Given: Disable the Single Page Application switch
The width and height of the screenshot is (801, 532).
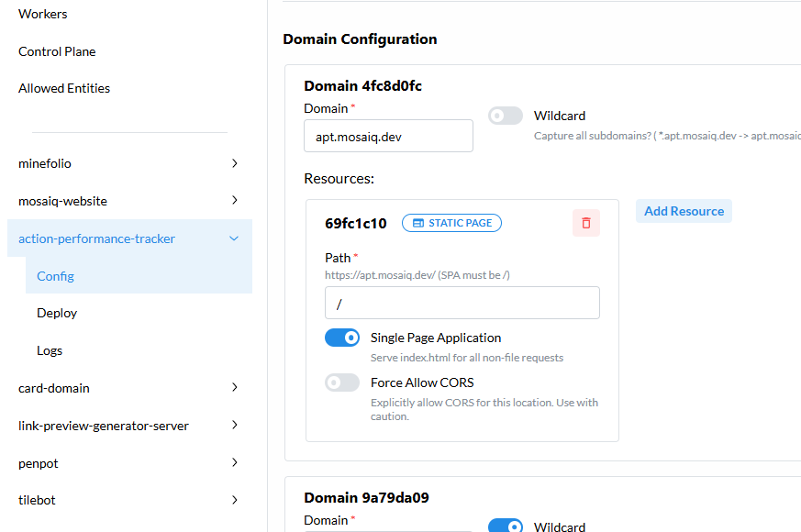Looking at the screenshot, I should coord(342,338).
